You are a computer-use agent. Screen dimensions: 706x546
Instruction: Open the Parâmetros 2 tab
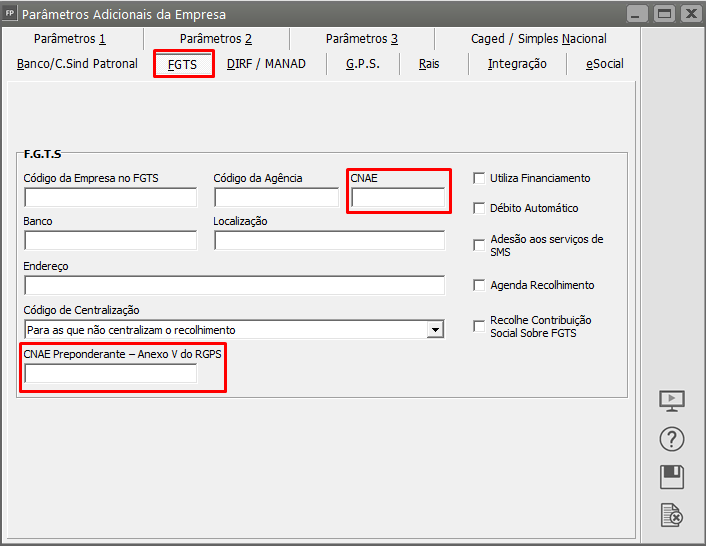tap(216, 39)
